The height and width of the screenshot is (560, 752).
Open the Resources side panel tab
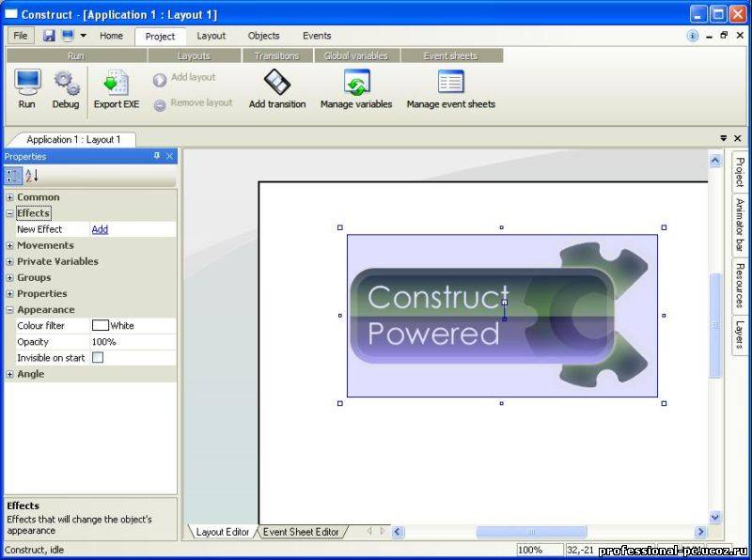(740, 286)
